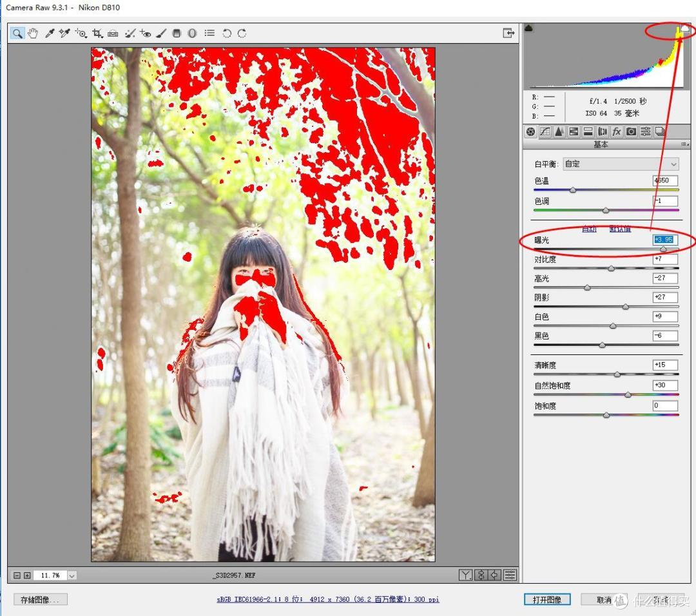Screen dimensions: 696x616
Task: Rotate image clockwise
Action: pyautogui.click(x=242, y=34)
